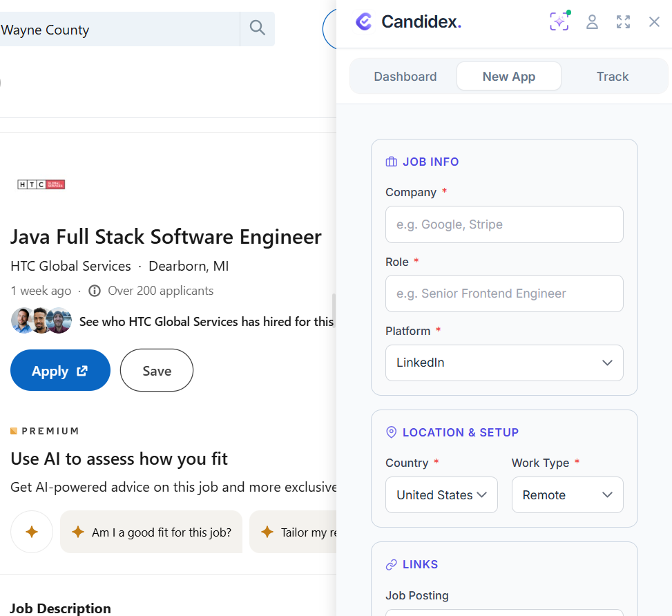Click the HTC Global Services company link
Screen dimensions: 672x616
click(x=70, y=266)
